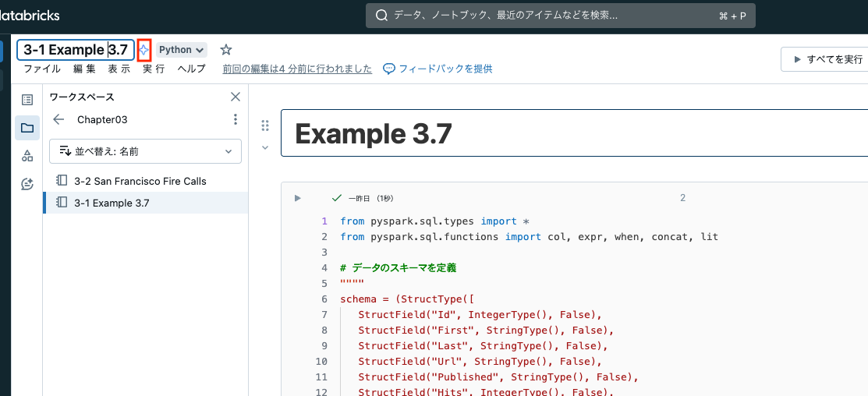The width and height of the screenshot is (868, 396).
Task: Open the last edit history link
Action: tap(297, 69)
